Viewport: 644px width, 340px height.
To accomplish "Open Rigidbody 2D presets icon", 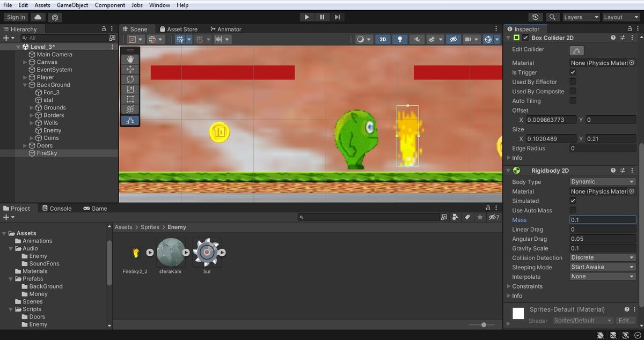I will coord(623,171).
